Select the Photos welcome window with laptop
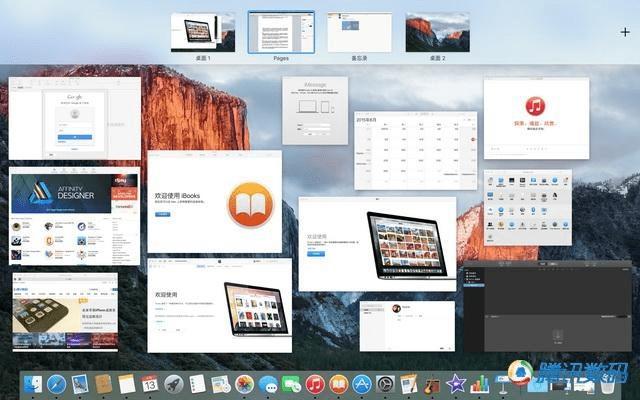640x400 pixels. (377, 244)
